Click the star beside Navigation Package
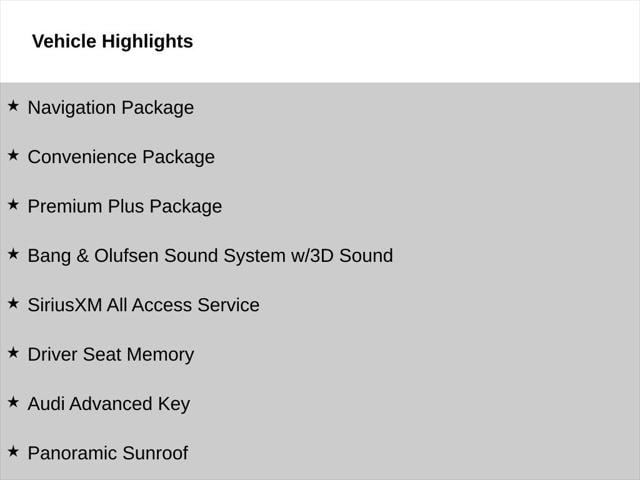640x480 pixels. pyautogui.click(x=13, y=105)
